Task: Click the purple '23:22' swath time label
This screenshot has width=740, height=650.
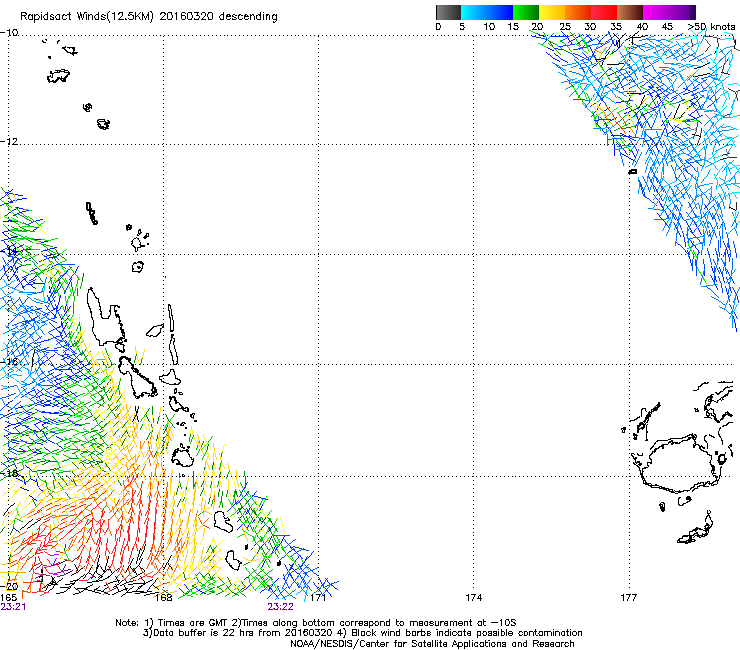Action: coord(280,607)
